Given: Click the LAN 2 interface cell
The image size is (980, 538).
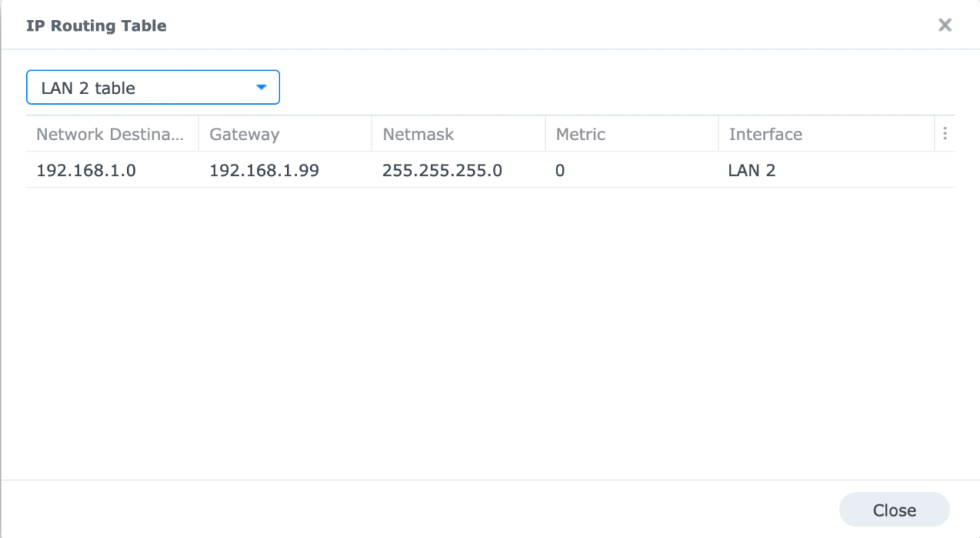Looking at the screenshot, I should click(751, 170).
